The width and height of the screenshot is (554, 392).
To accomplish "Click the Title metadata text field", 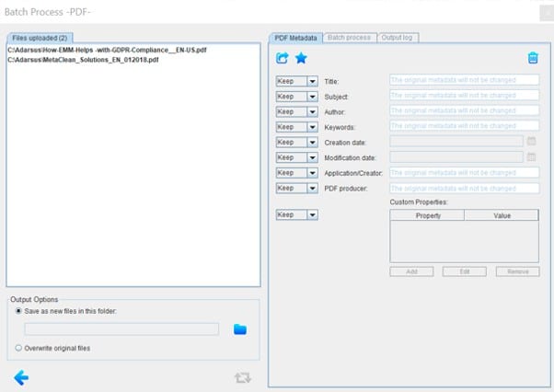I will (464, 80).
